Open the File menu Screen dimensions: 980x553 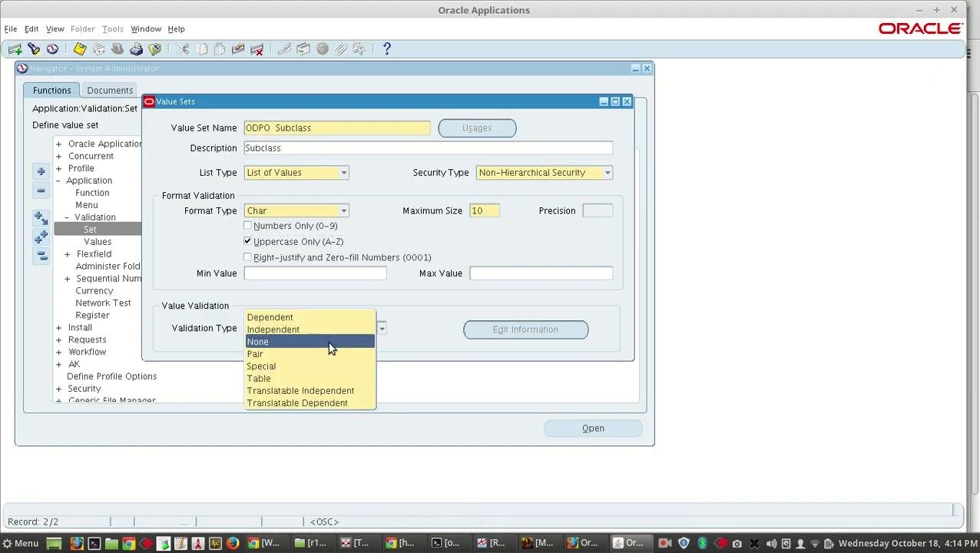pos(11,29)
